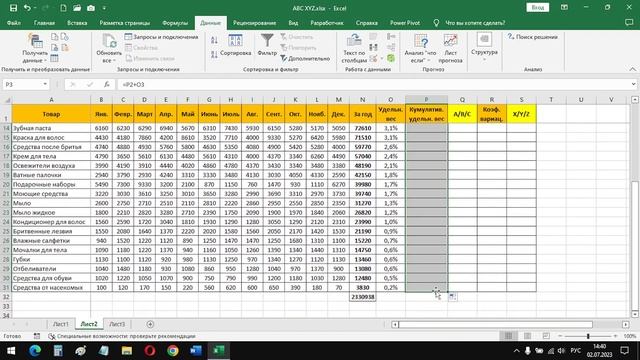Screen dimensions: 640x360
Task: Click the Sign in (Вход) button
Action: pos(538,8)
